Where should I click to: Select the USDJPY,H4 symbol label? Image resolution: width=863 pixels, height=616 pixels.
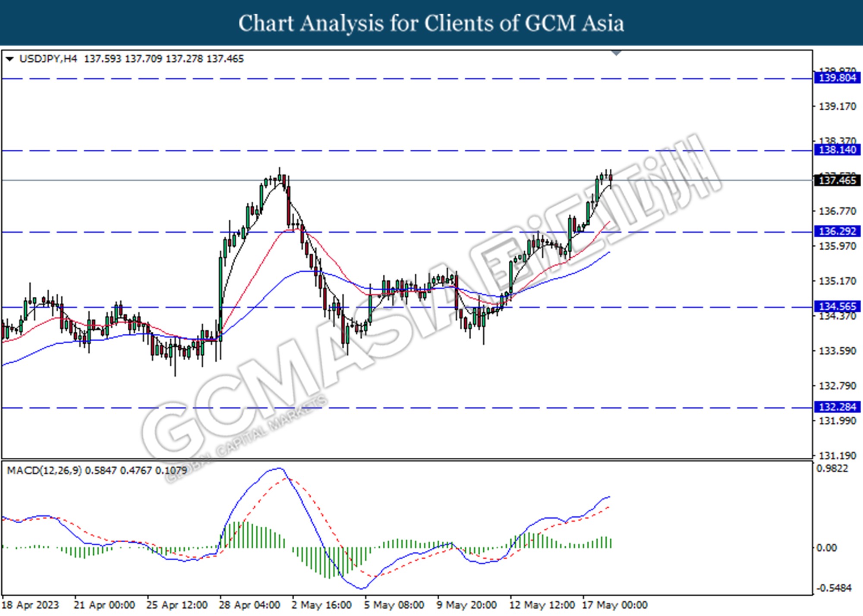48,59
